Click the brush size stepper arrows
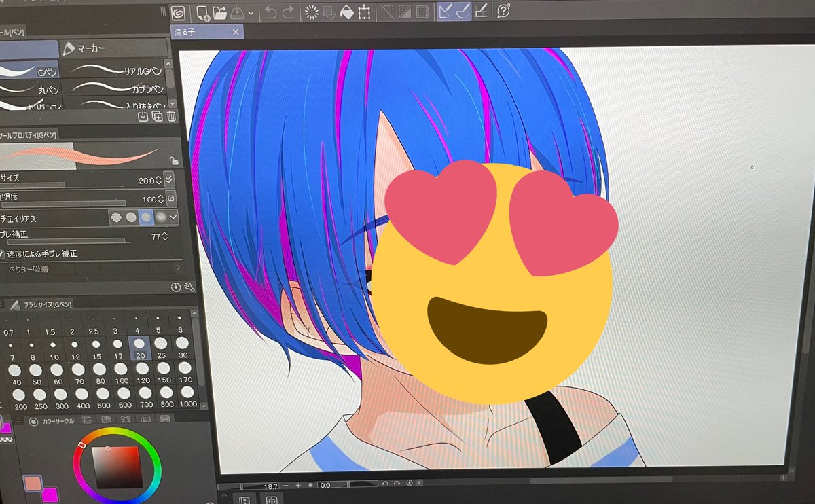 tap(159, 180)
